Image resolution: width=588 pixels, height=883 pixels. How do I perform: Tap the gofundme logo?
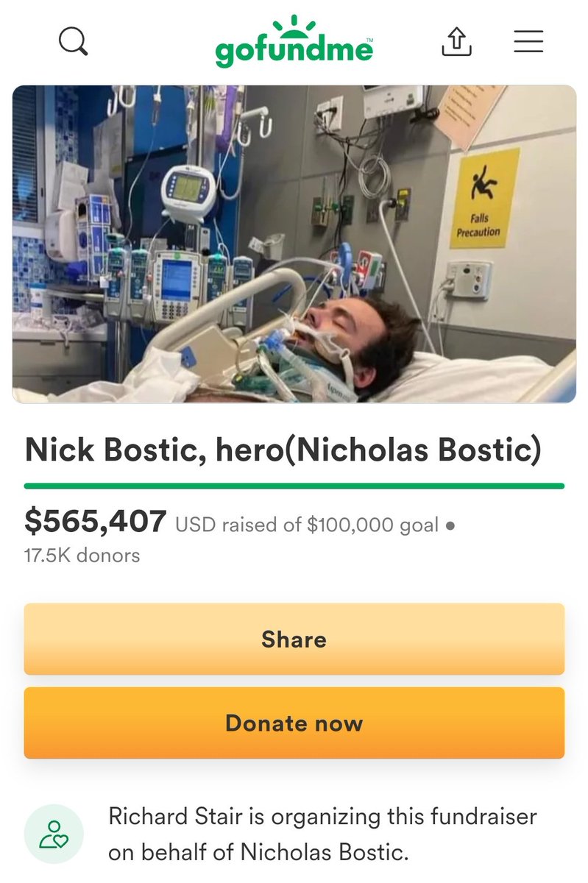tap(294, 41)
